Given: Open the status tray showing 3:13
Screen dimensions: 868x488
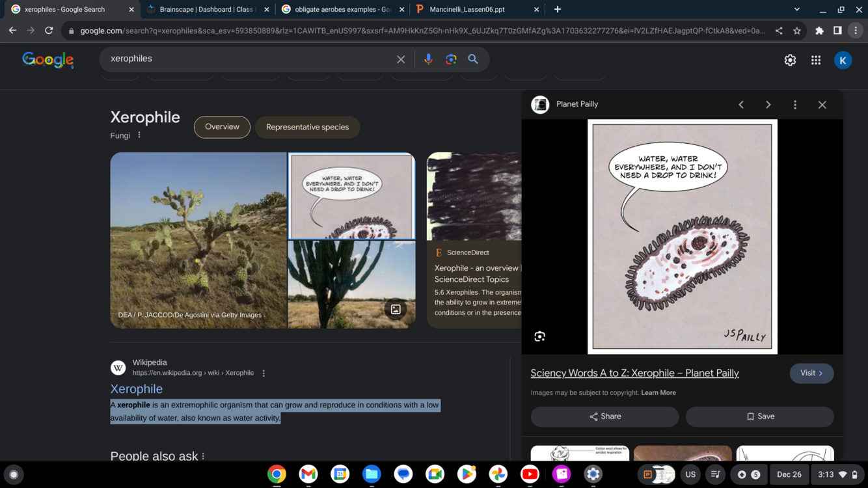Looking at the screenshot, I should coord(838,474).
